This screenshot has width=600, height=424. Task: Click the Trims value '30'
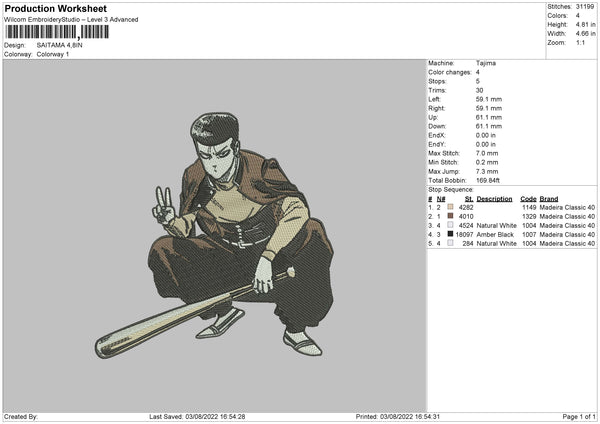(x=479, y=90)
